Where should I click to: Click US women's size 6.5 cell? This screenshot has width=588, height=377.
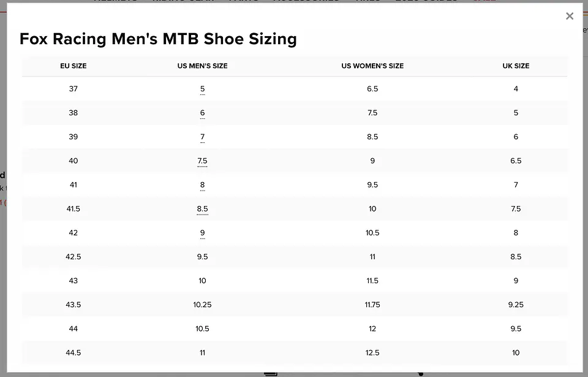point(372,89)
